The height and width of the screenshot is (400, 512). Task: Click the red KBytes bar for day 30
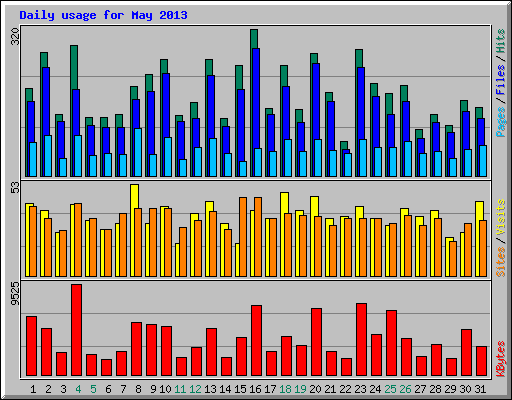[x=466, y=353]
